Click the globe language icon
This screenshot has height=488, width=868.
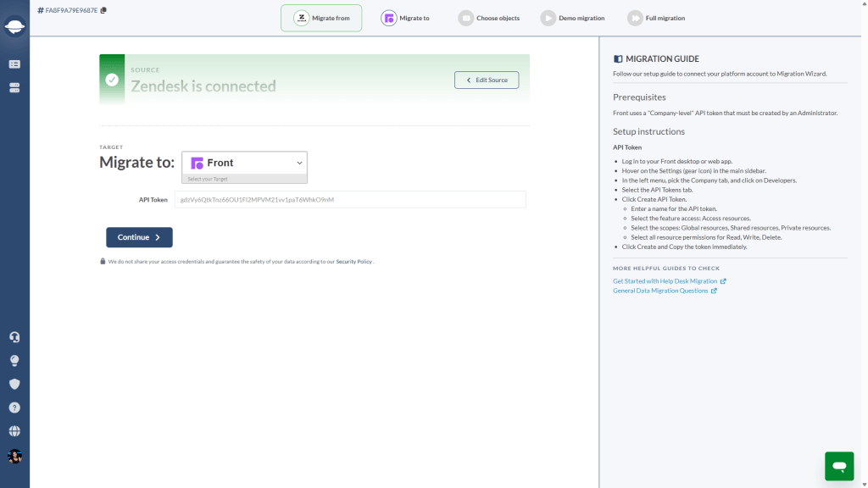click(x=14, y=431)
